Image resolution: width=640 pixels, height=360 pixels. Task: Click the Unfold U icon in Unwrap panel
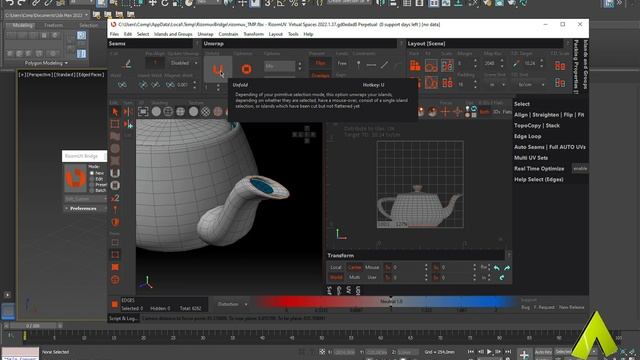[x=218, y=69]
